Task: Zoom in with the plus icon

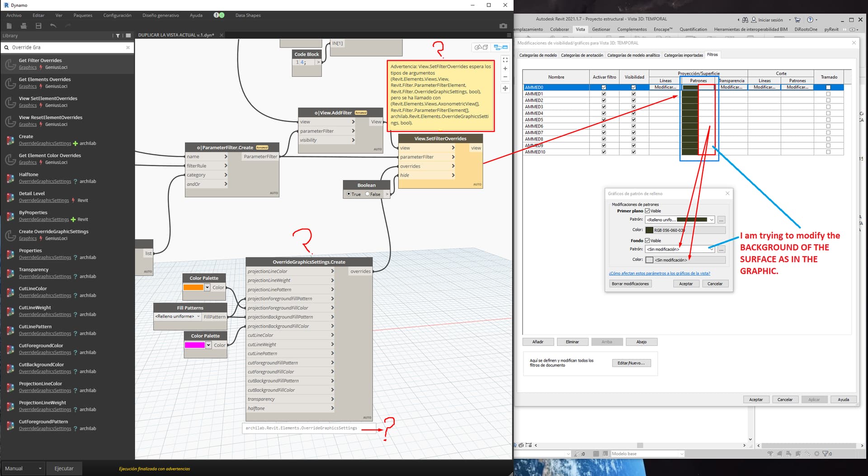Action: point(505,69)
